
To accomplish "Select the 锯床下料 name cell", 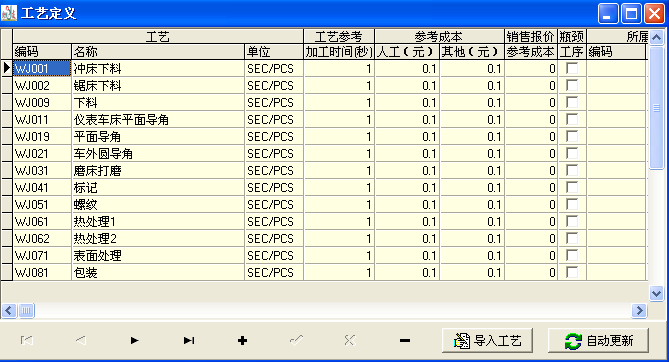I will tap(158, 85).
